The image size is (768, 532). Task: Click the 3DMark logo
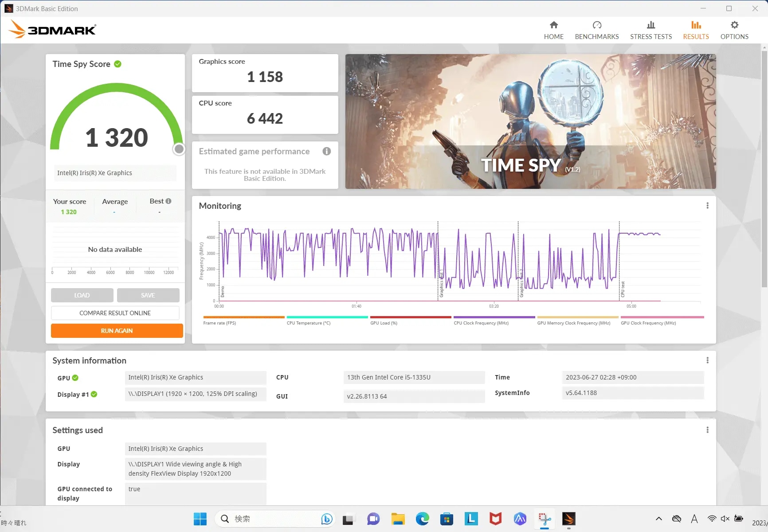coord(52,29)
